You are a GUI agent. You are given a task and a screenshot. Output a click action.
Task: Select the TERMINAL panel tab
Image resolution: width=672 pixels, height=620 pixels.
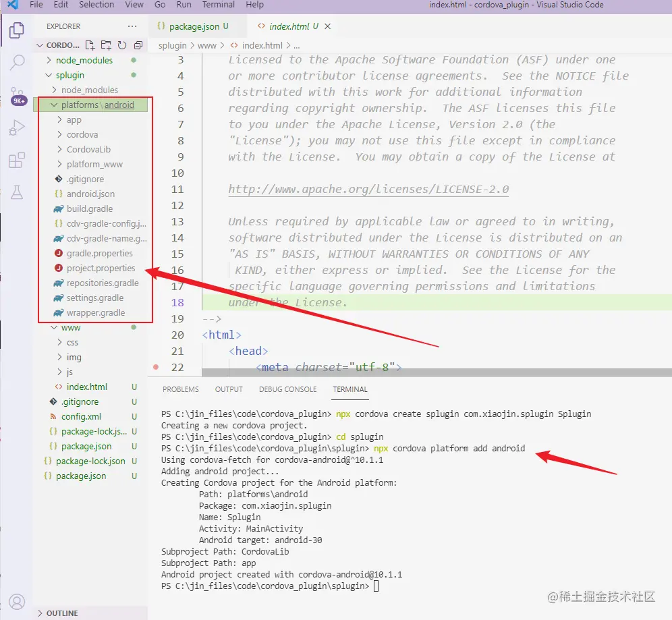(x=350, y=389)
